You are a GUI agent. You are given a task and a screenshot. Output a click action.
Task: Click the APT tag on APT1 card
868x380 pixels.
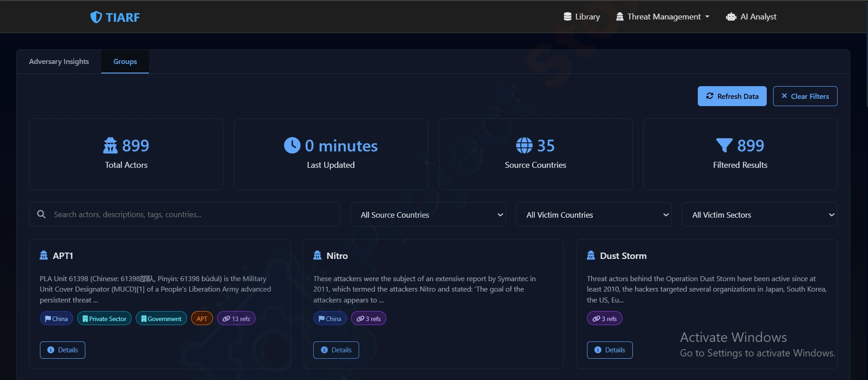(x=202, y=319)
